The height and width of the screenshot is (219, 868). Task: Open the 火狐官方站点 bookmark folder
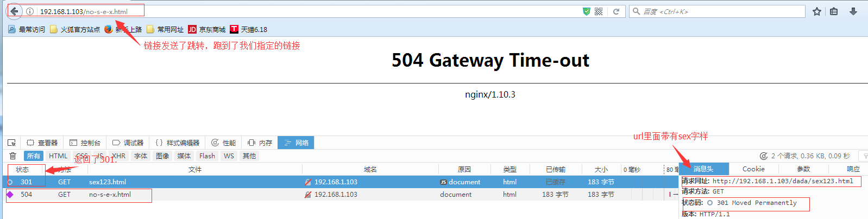(x=75, y=29)
